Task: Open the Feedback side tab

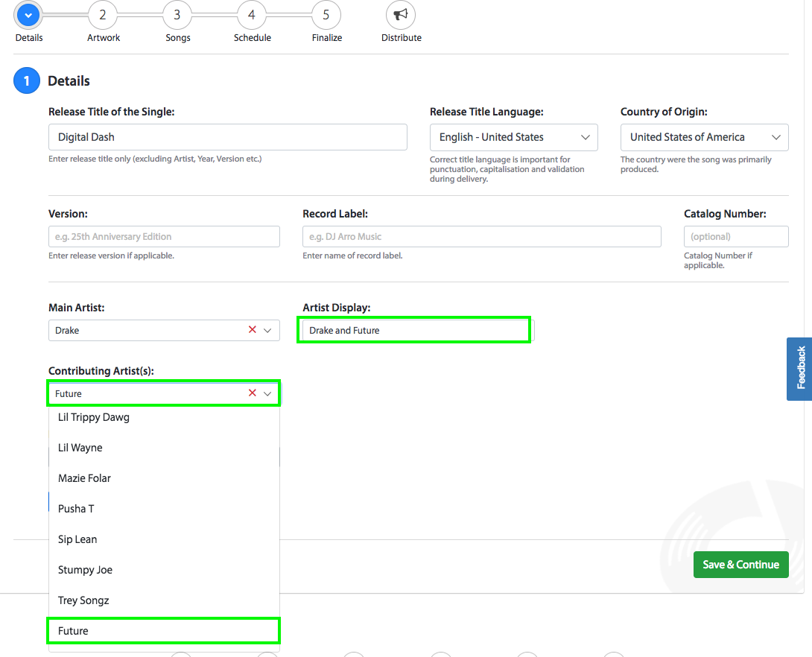Action: tap(801, 369)
